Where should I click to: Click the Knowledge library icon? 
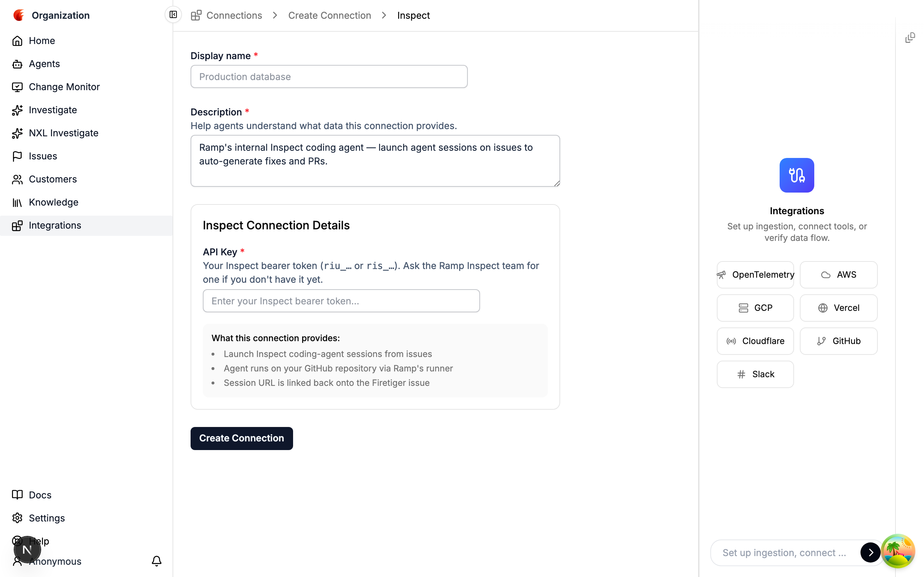click(x=18, y=202)
